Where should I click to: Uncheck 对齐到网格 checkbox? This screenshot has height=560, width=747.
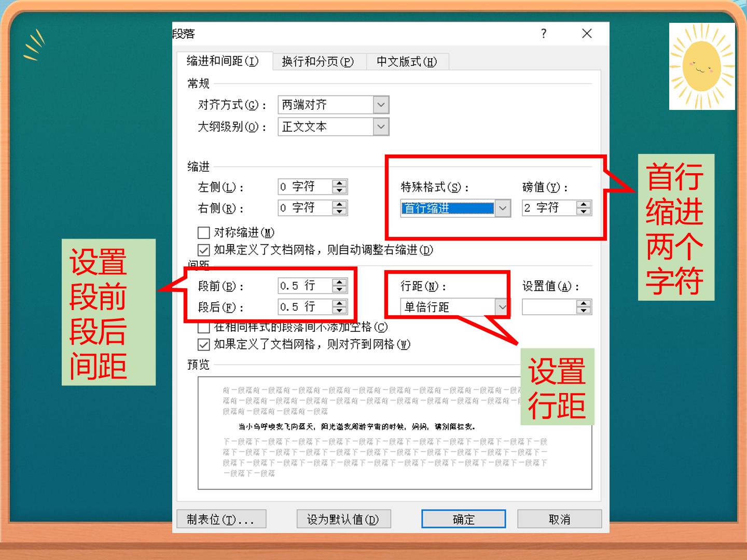(204, 344)
